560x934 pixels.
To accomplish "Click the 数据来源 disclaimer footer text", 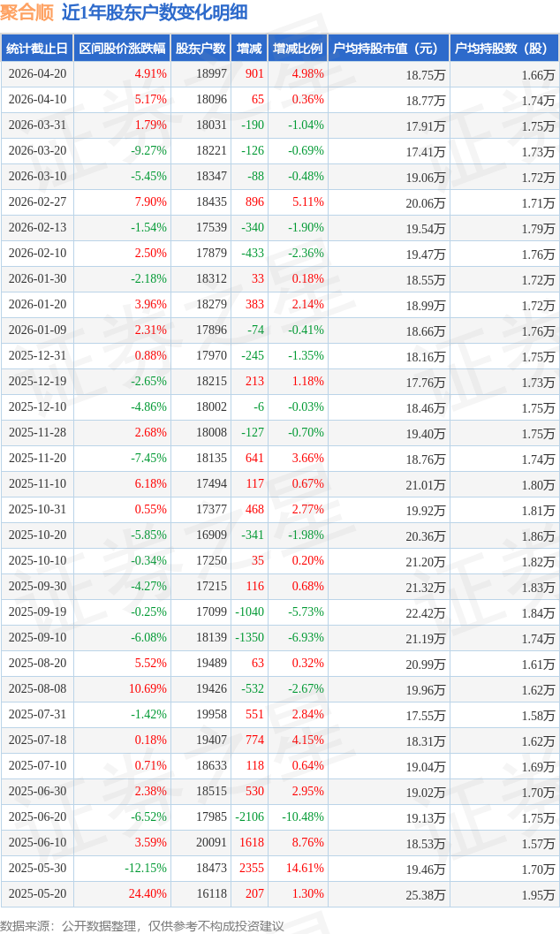I will pyautogui.click(x=142, y=925).
